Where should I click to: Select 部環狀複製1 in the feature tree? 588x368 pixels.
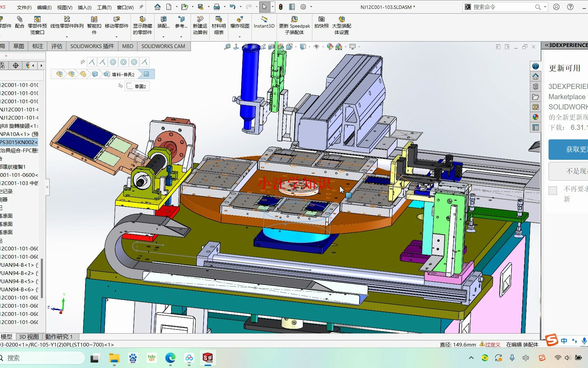(x=13, y=167)
